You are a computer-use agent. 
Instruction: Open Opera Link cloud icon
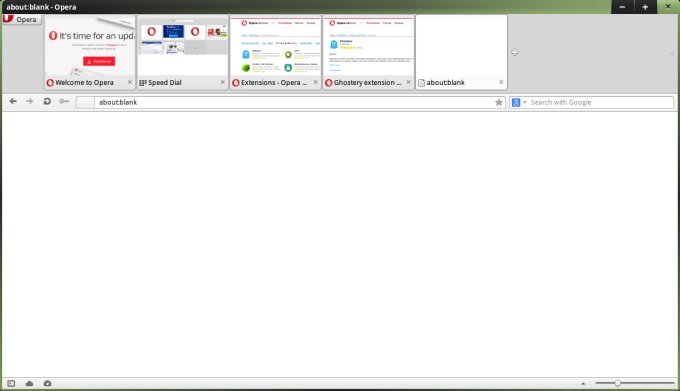tap(29, 383)
